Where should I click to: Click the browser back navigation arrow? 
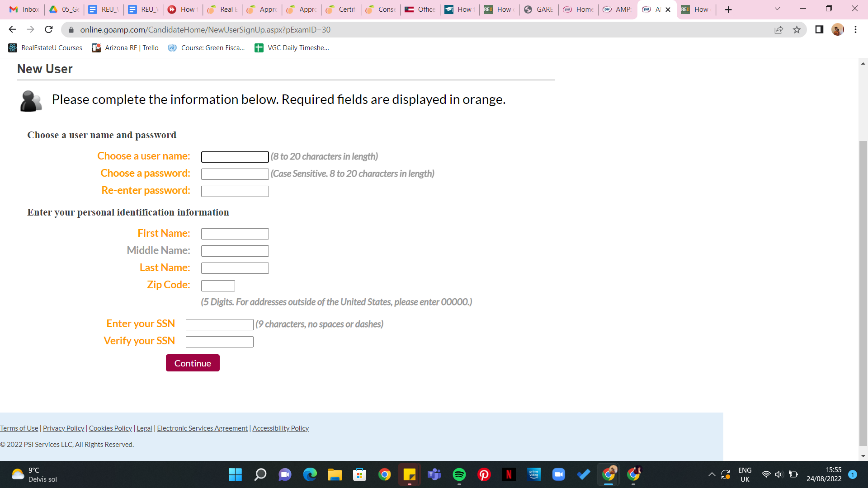[x=11, y=30]
